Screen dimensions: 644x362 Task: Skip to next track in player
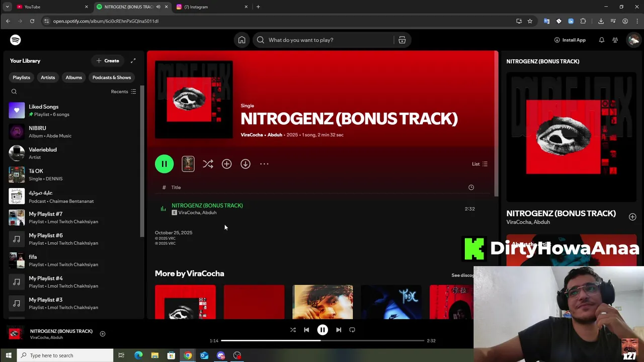tap(339, 330)
